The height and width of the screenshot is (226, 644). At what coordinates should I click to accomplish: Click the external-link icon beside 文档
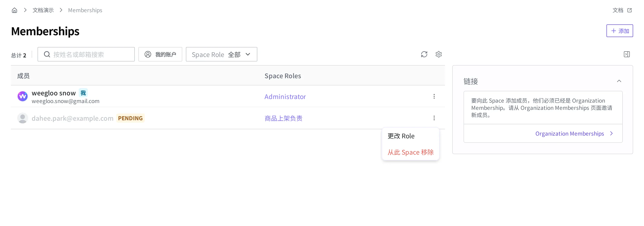(x=630, y=10)
